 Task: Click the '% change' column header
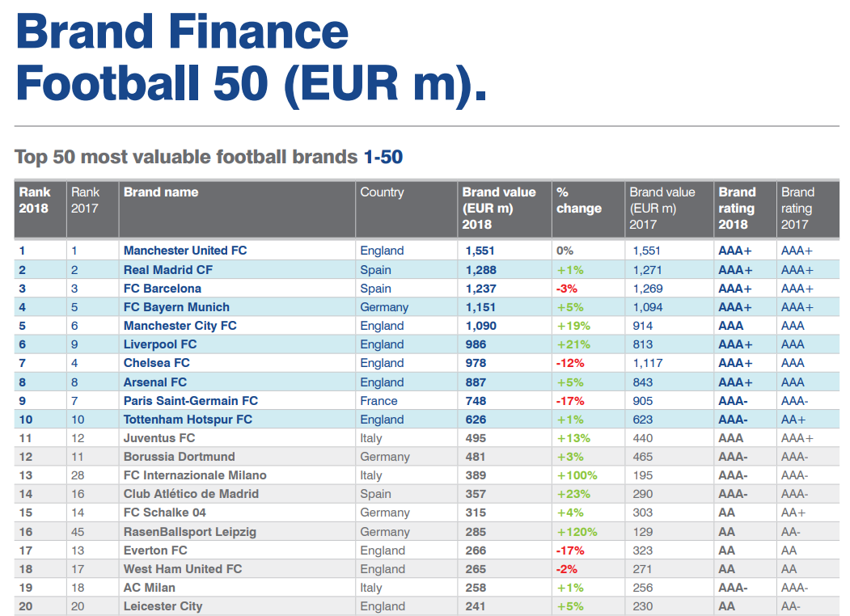pyautogui.click(x=578, y=200)
